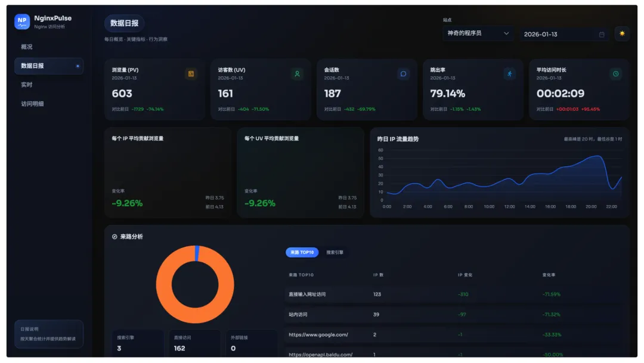Go to 概况 overview in sidebar
This screenshot has width=644, height=363.
point(27,47)
